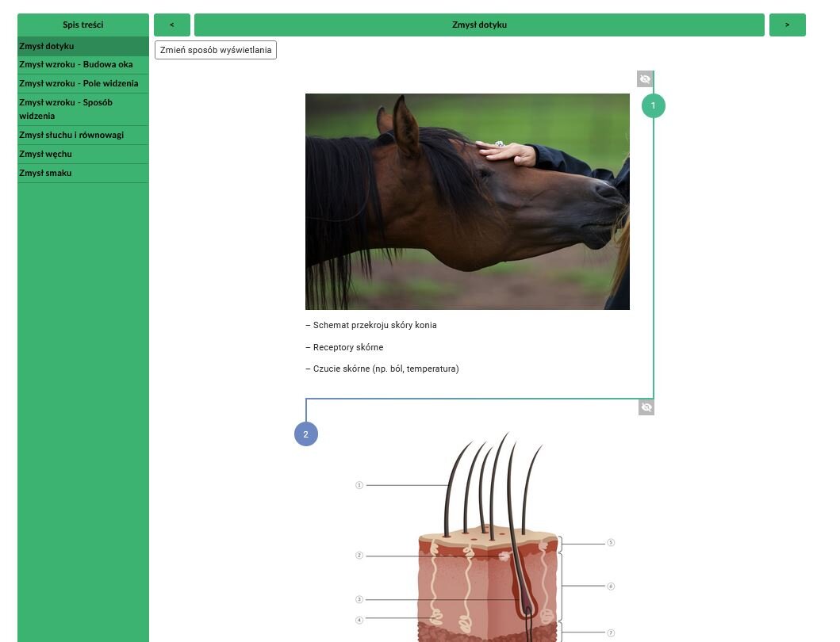The height and width of the screenshot is (642, 840).
Task: Open Zmysł wzroku - Budowa oka chapter
Action: coord(76,64)
